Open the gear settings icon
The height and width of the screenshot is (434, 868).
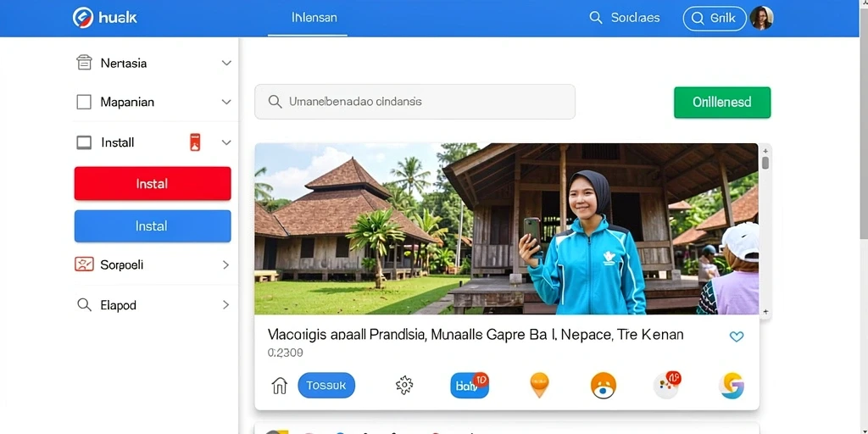404,386
